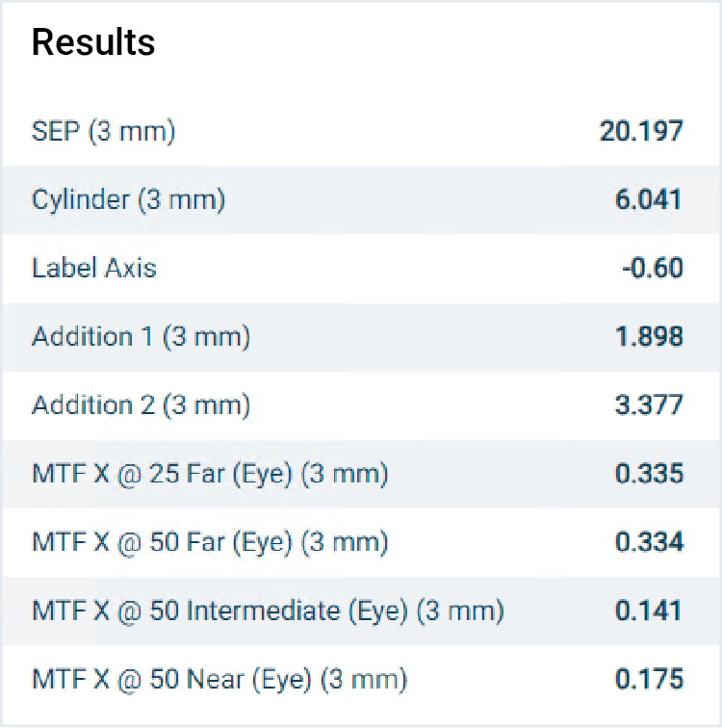Click the SEP value 20.197
The width and height of the screenshot is (722, 728).
641,132
